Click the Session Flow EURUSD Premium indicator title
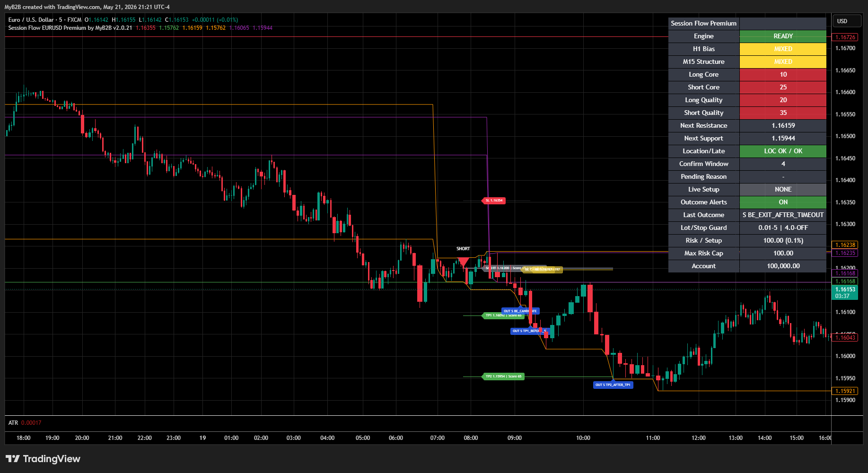 point(70,28)
